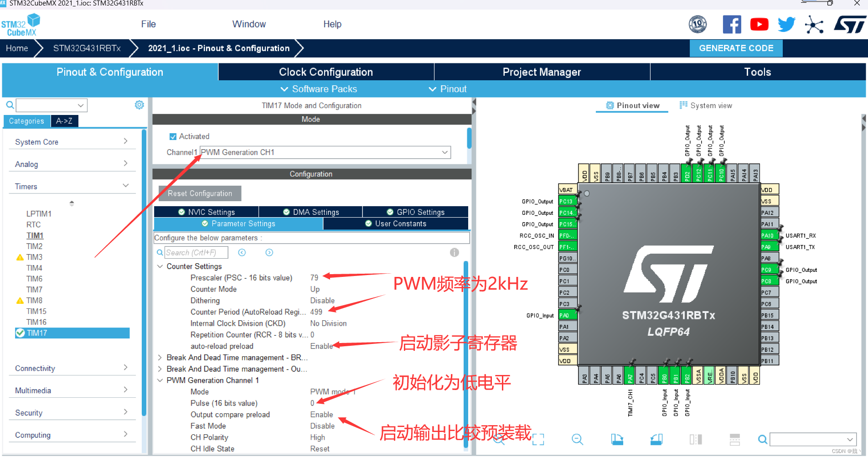Click the vertical split view icon
The height and width of the screenshot is (458, 868).
click(696, 439)
